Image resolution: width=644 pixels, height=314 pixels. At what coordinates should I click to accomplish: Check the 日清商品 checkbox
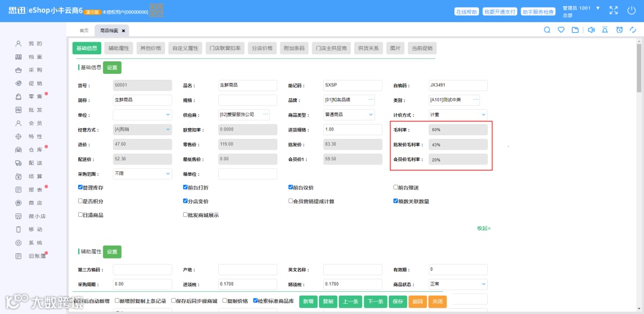click(80, 214)
